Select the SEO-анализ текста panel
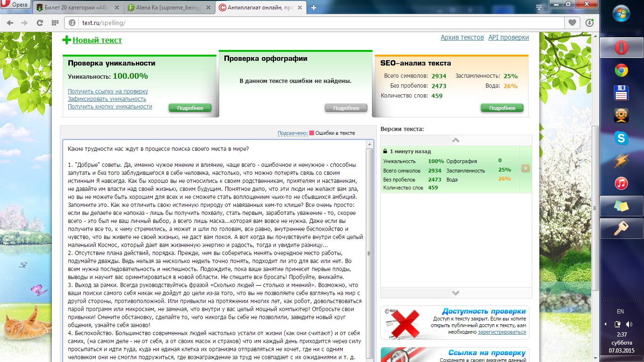This screenshot has width=644, height=362. click(451, 86)
